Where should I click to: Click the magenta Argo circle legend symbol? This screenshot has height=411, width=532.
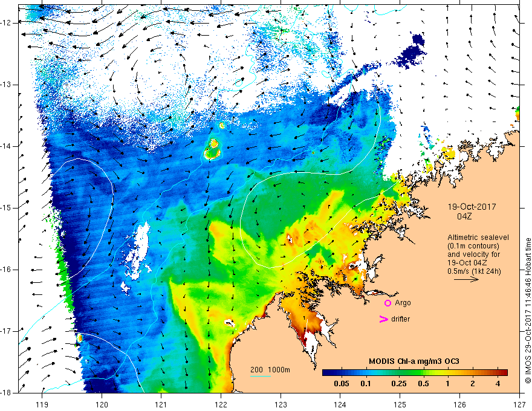pyautogui.click(x=388, y=303)
